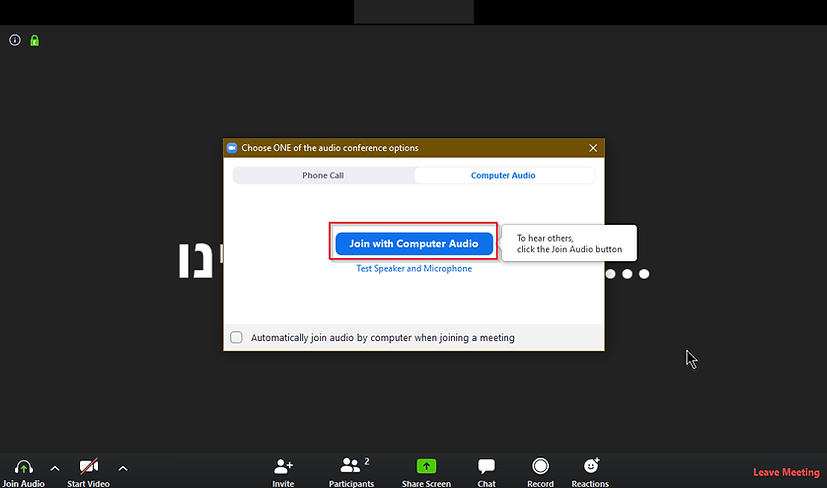The image size is (827, 488).
Task: Switch to the Phone Call tab
Action: tap(323, 175)
